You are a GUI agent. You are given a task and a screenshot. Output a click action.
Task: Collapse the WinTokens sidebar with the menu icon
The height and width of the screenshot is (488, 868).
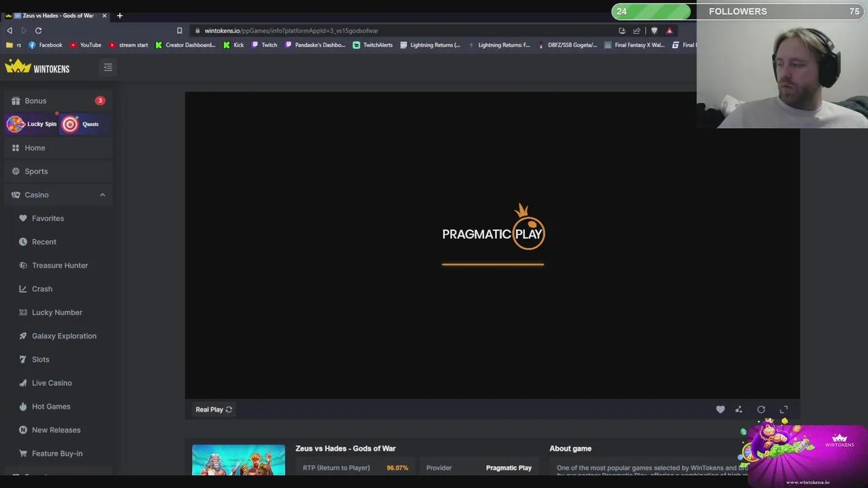point(108,67)
